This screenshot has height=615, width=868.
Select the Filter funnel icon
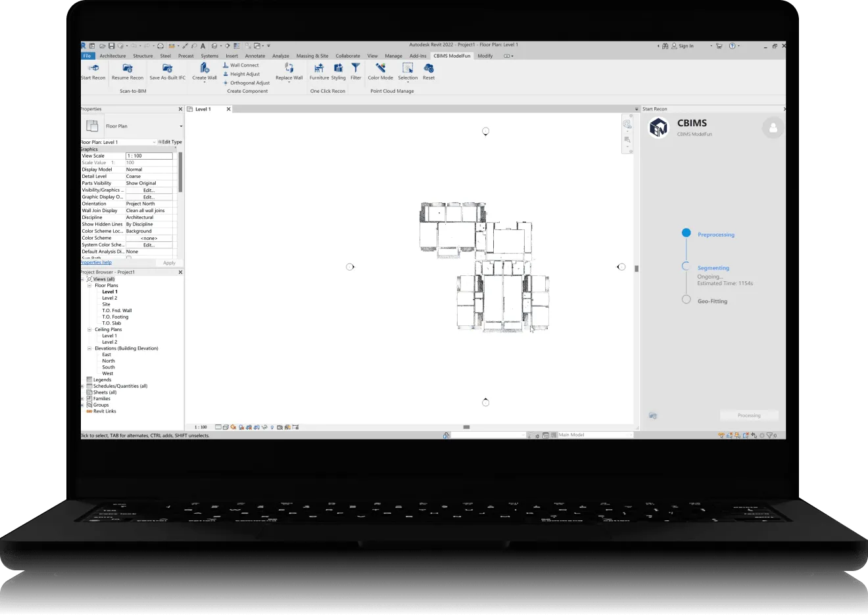point(356,68)
